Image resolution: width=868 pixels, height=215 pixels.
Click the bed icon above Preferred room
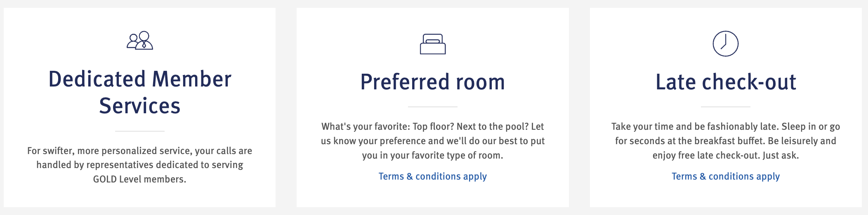coord(433,44)
